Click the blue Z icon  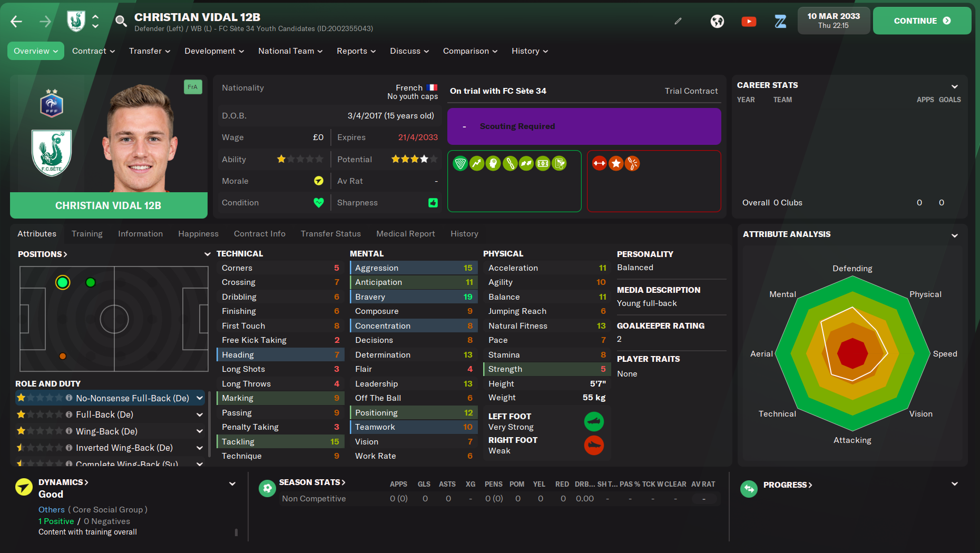[x=780, y=21]
